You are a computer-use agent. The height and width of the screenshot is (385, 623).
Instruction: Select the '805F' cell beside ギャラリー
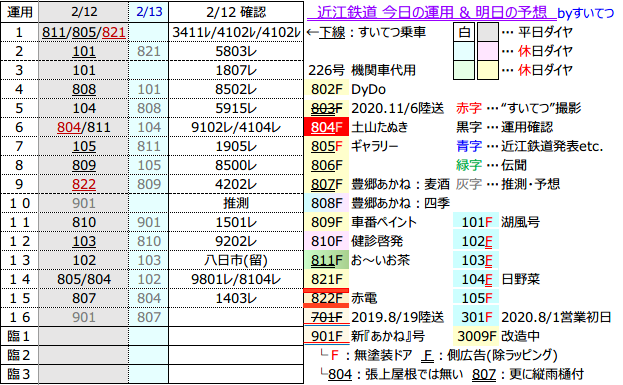327,146
